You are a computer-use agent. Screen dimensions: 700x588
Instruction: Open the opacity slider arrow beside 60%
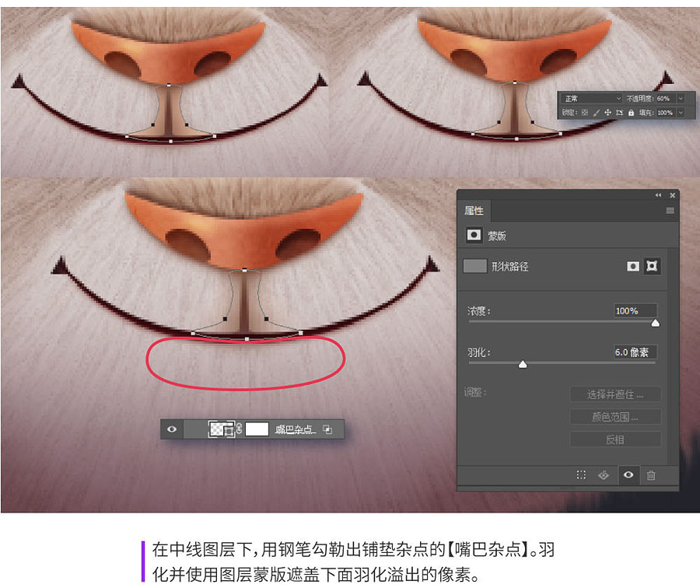pos(681,98)
